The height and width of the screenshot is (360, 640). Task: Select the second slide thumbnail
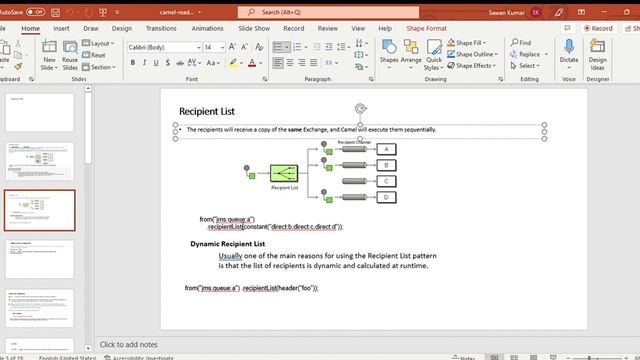[x=40, y=161]
